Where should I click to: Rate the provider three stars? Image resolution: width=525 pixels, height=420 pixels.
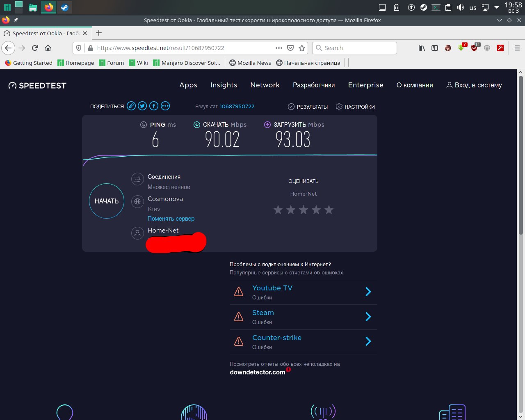click(304, 210)
